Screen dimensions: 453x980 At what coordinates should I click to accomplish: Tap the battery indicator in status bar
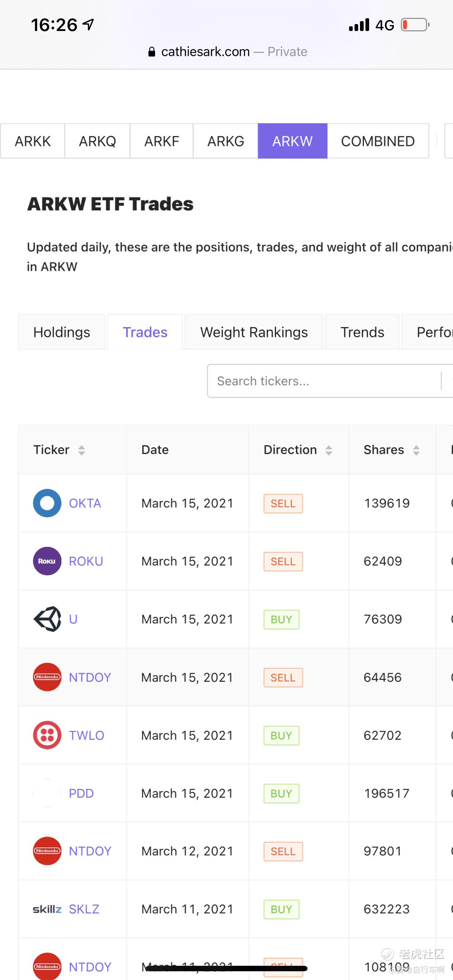tap(415, 25)
